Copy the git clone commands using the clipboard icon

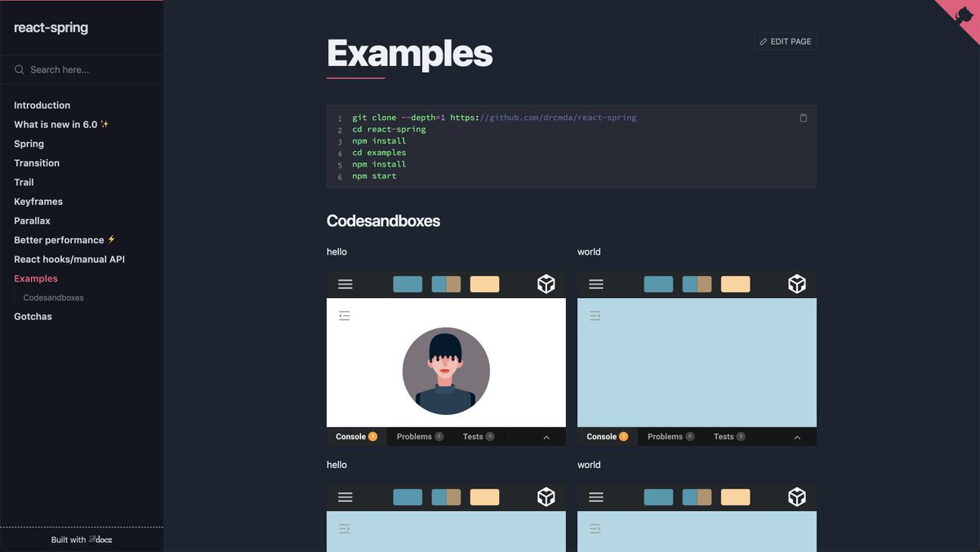803,117
